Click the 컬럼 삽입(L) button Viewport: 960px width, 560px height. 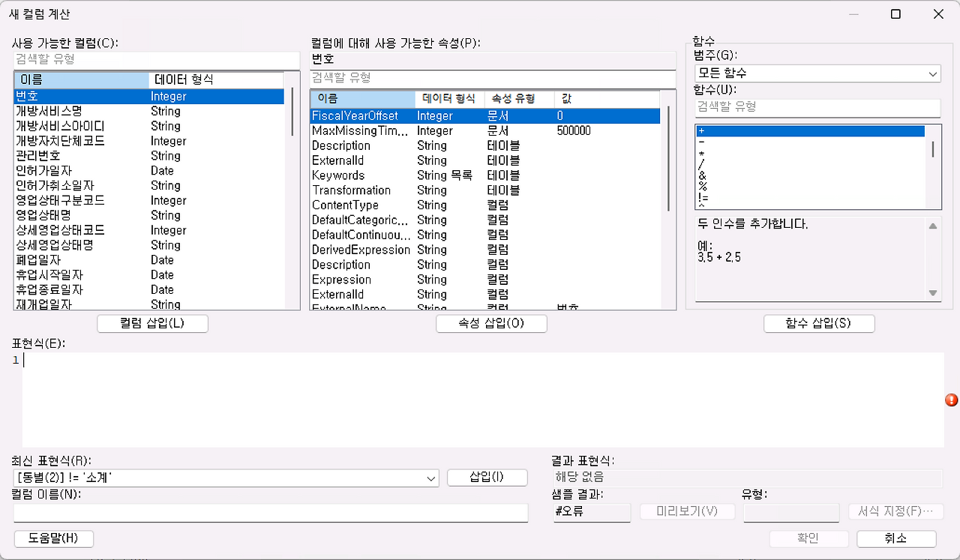point(152,323)
